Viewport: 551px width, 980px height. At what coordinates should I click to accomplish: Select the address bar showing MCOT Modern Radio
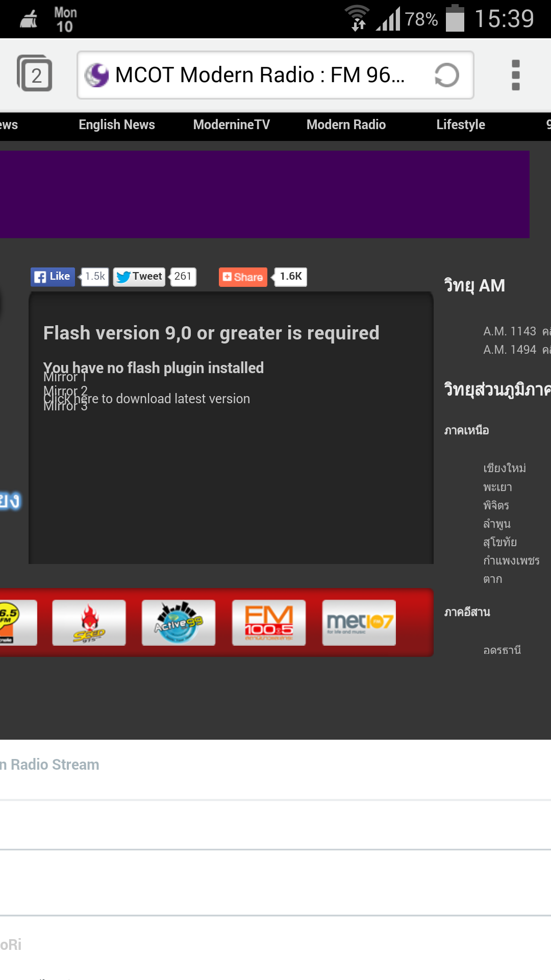[x=275, y=75]
